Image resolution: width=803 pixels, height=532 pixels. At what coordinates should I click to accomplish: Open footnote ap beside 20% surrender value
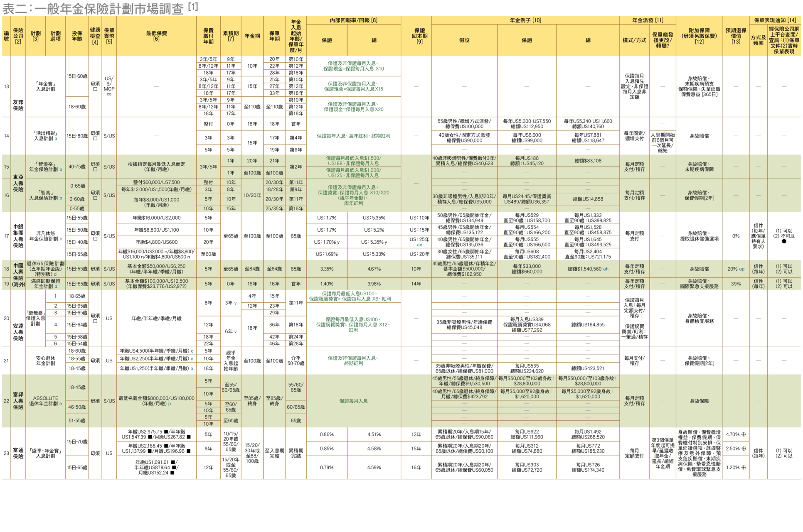tap(742, 269)
